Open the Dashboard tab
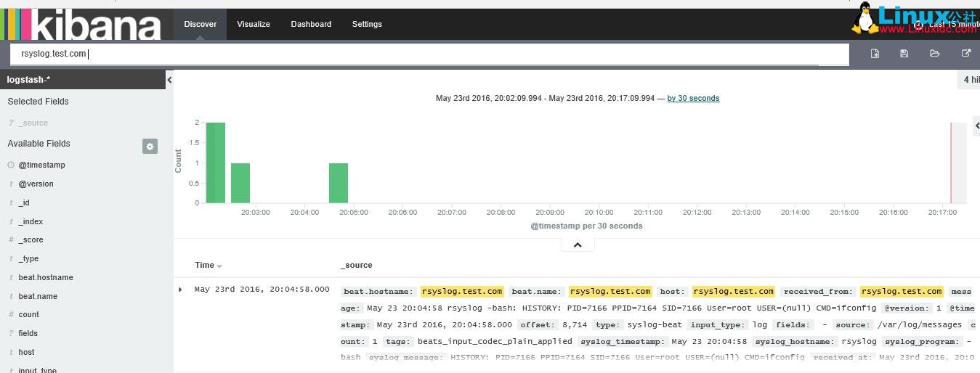 (311, 24)
